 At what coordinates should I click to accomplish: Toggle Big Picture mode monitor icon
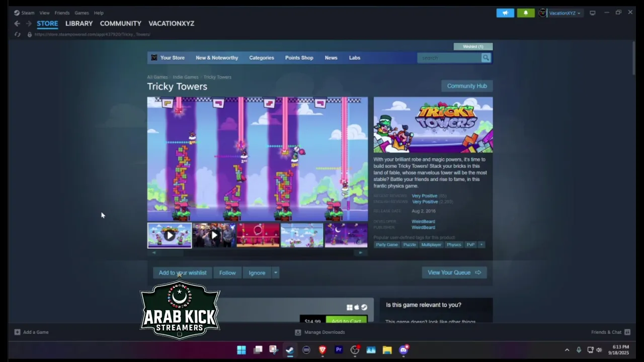pyautogui.click(x=593, y=13)
